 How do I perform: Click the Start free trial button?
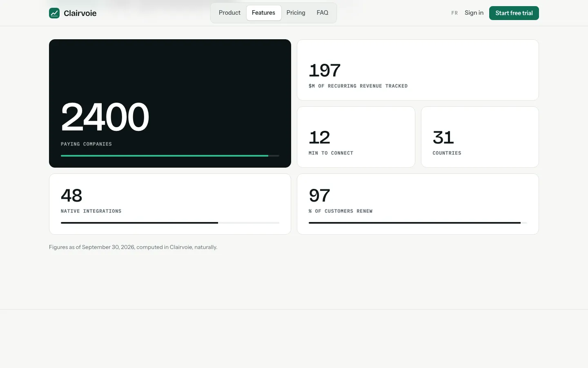coord(514,13)
